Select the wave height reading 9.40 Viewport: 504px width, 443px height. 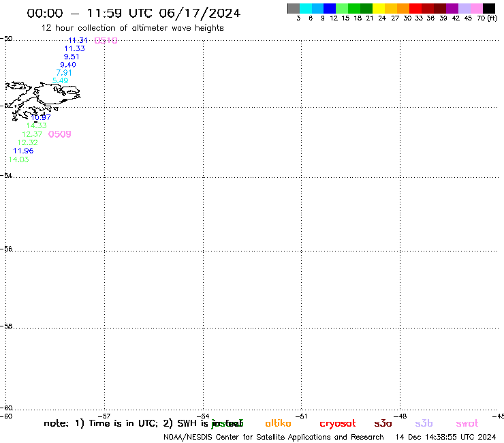[68, 65]
